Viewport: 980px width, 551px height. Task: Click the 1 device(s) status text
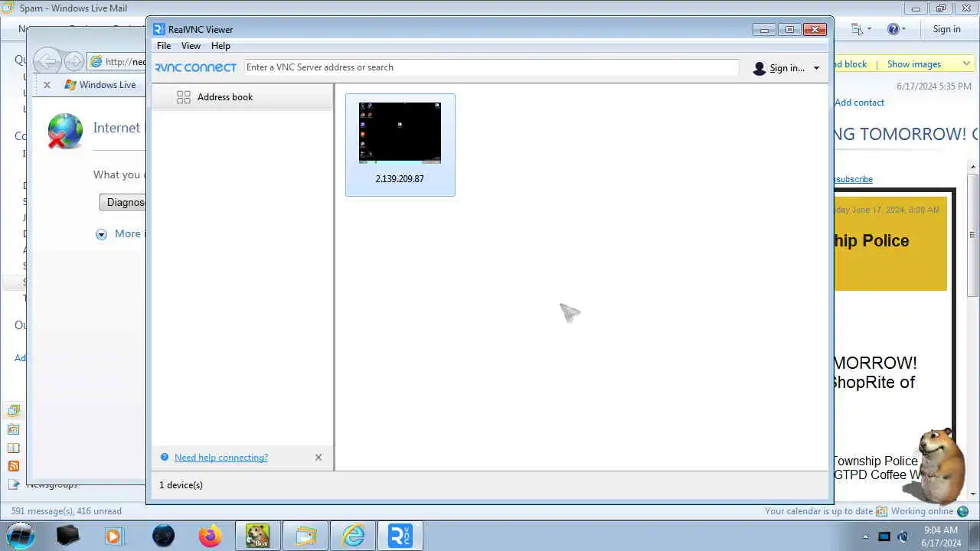coord(181,485)
